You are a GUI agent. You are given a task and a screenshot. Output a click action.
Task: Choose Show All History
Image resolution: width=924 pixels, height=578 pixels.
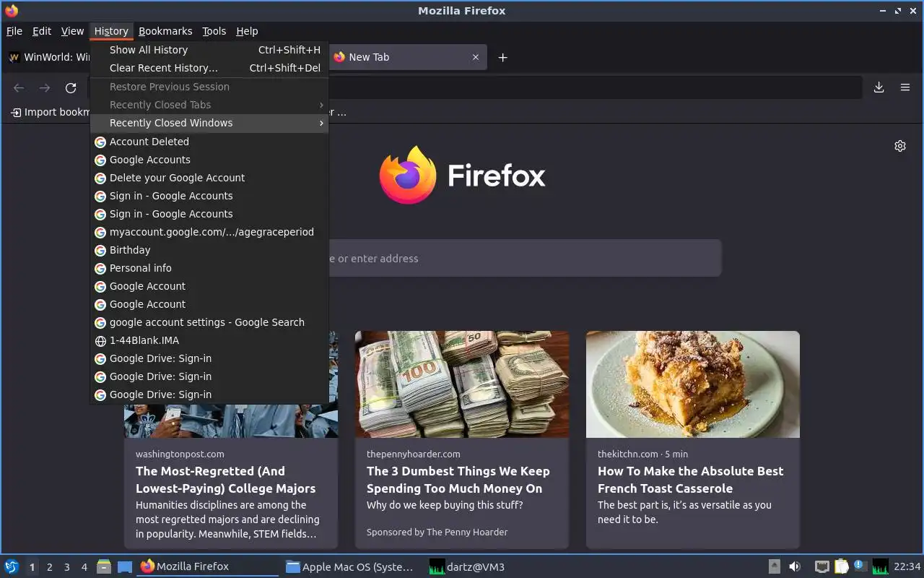coord(209,50)
